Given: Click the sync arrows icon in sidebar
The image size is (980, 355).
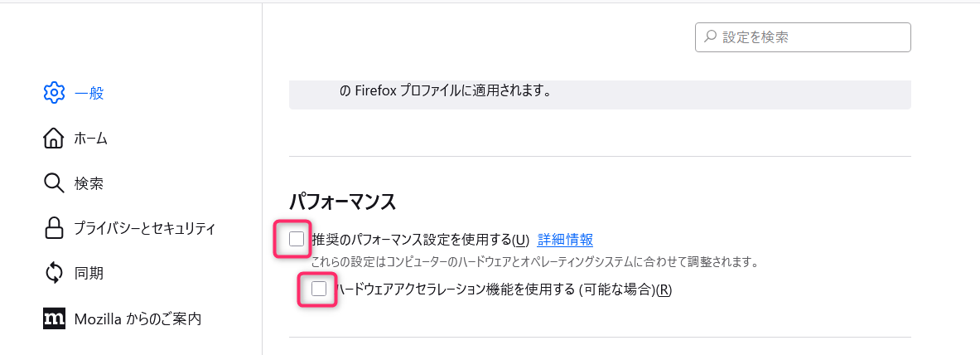Looking at the screenshot, I should (x=54, y=272).
